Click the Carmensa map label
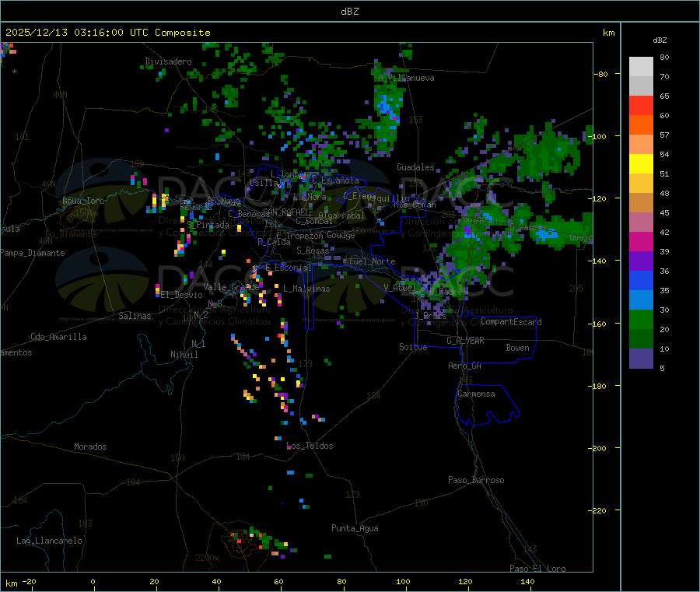Image resolution: width=700 pixels, height=592 pixels. point(476,394)
